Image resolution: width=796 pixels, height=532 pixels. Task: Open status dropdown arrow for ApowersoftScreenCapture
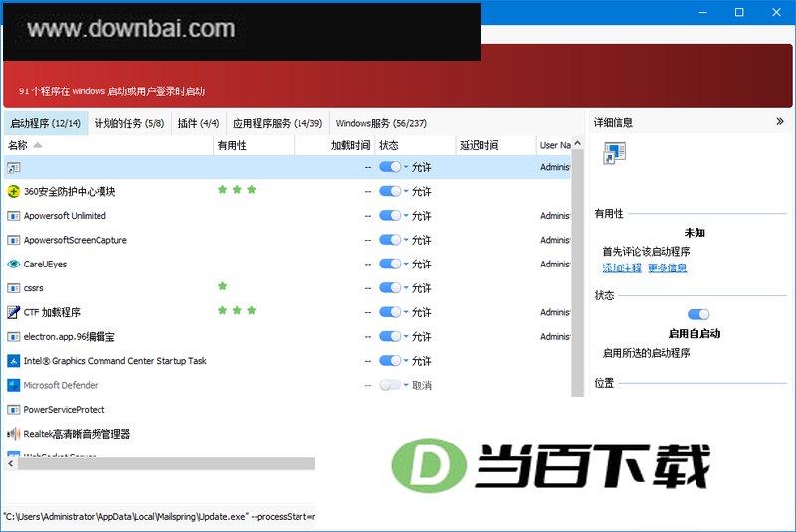click(406, 240)
